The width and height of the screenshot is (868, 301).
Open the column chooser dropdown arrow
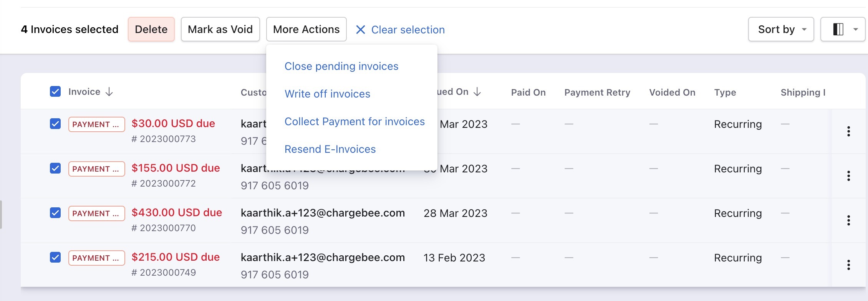coord(855,29)
